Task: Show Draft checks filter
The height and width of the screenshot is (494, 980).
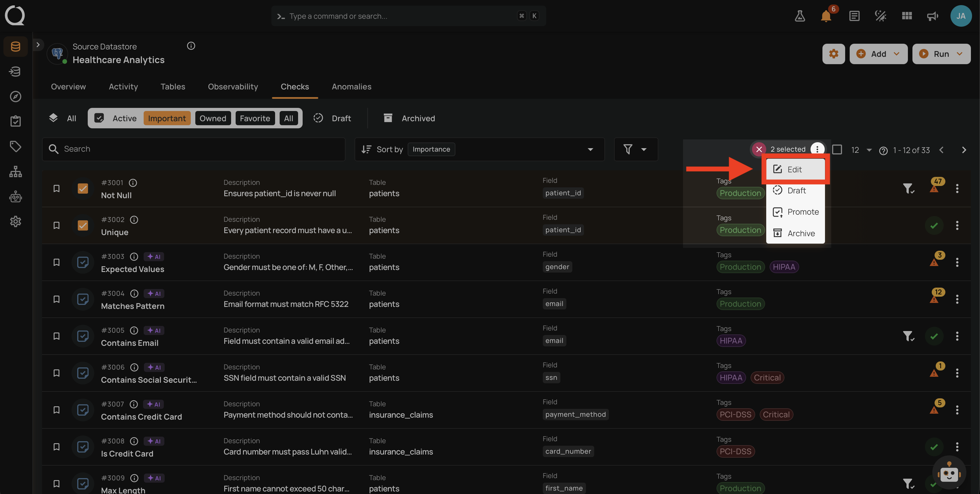Action: click(332, 118)
